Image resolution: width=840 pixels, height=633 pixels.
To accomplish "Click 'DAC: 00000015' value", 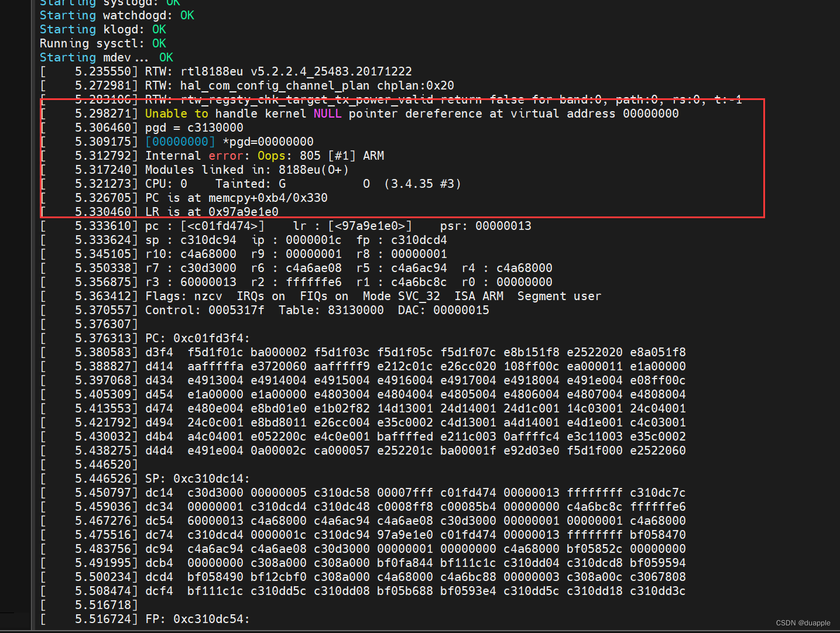I will [444, 310].
